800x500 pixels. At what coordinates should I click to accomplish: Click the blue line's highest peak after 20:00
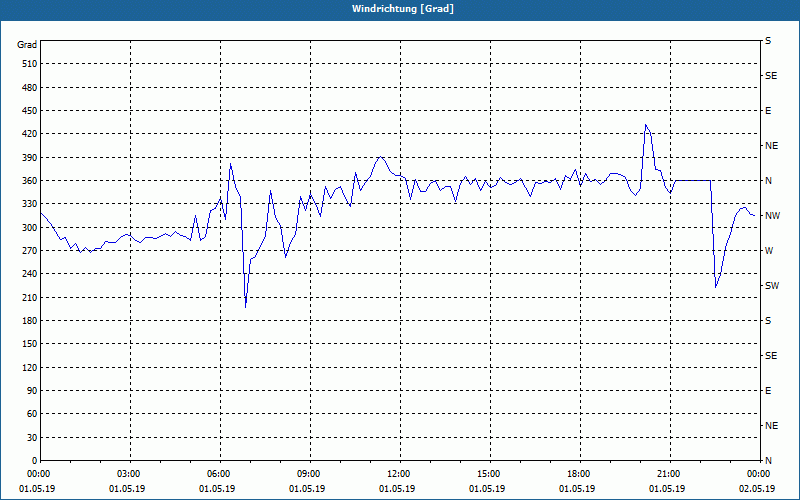645,124
